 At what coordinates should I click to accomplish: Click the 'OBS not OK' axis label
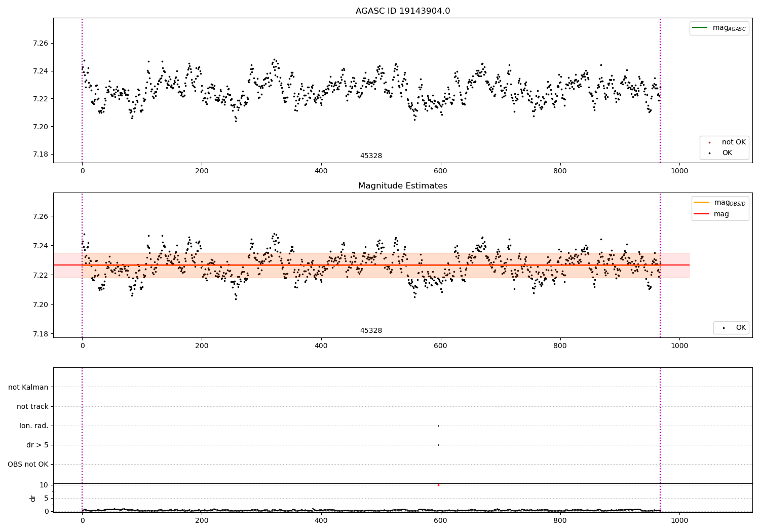[28, 464]
